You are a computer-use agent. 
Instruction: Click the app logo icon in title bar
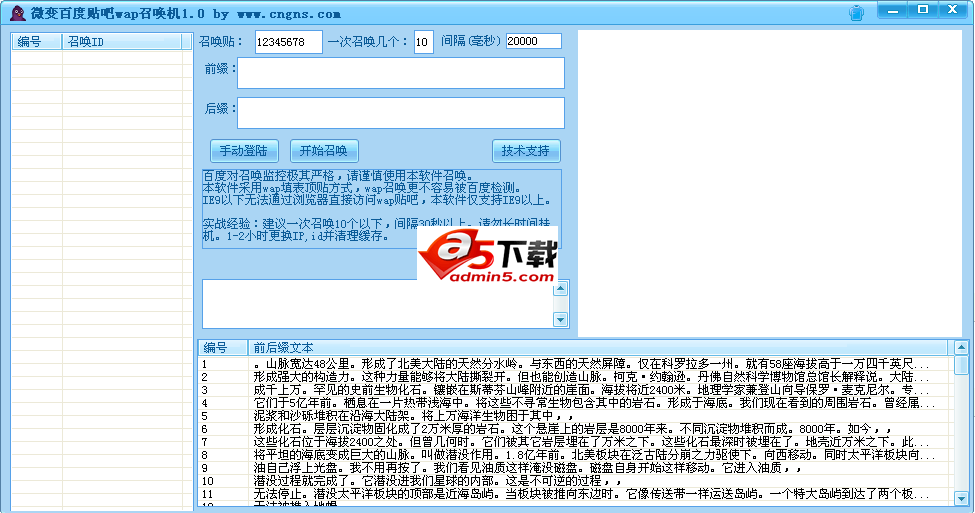coord(18,13)
